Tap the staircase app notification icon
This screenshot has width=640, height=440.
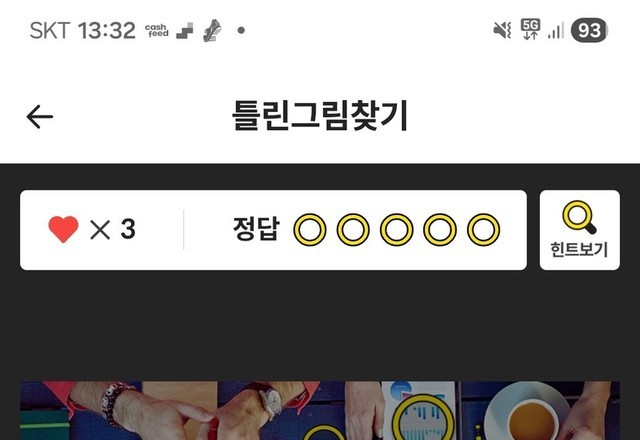(x=184, y=31)
